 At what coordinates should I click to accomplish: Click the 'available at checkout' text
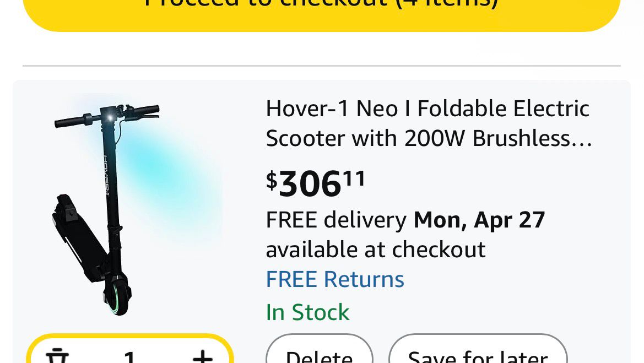(x=376, y=250)
